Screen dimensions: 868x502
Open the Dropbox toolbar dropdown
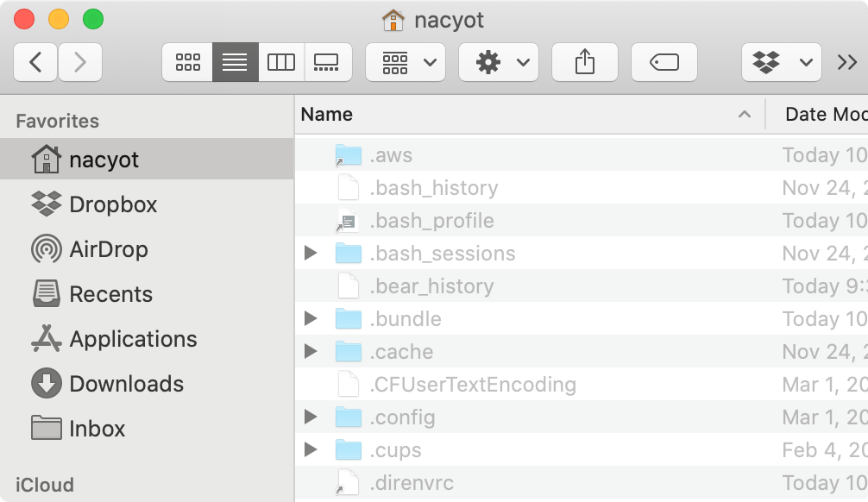(782, 62)
